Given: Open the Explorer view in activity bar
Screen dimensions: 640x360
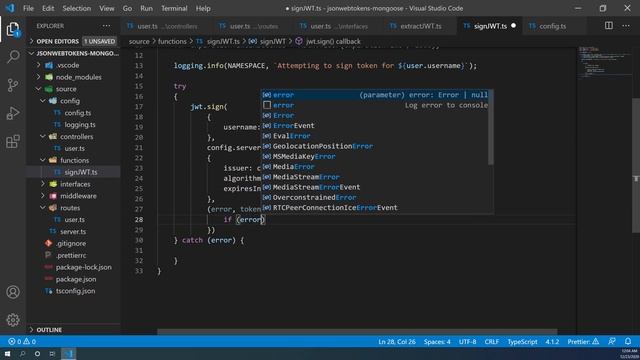Looking at the screenshot, I should coord(13,29).
